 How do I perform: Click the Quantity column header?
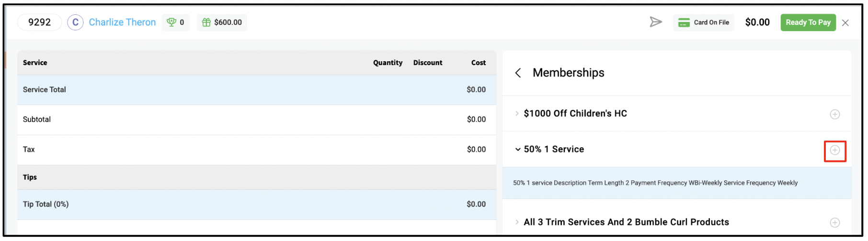388,63
